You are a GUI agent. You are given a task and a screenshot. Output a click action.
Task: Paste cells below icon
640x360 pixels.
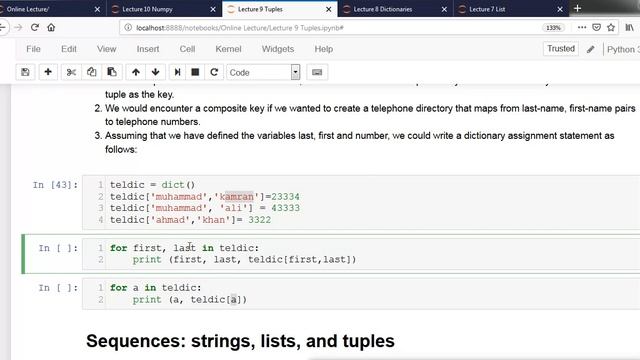pyautogui.click(x=111, y=72)
